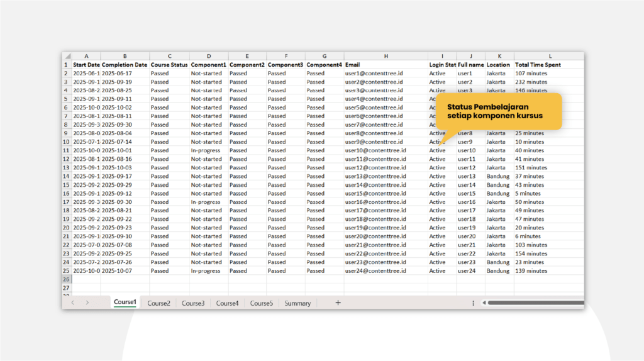Select 'Active' cell in user18 row
644x361 pixels.
click(442, 219)
